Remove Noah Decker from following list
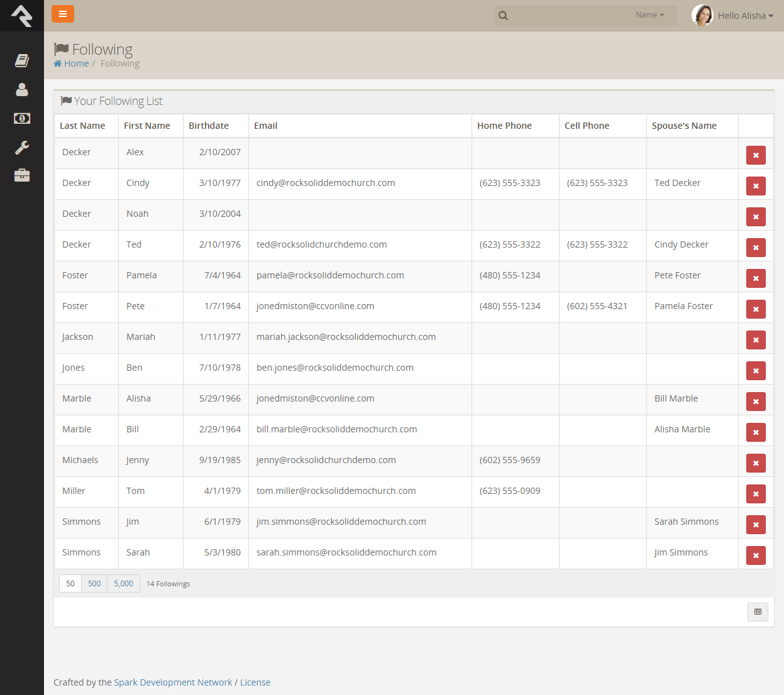Image resolution: width=784 pixels, height=695 pixels. coord(756,217)
